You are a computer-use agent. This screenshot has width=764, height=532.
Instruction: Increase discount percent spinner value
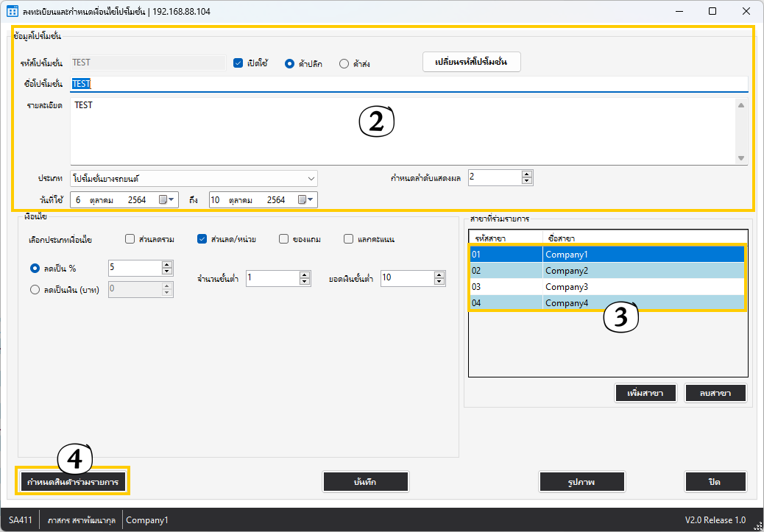tap(167, 265)
